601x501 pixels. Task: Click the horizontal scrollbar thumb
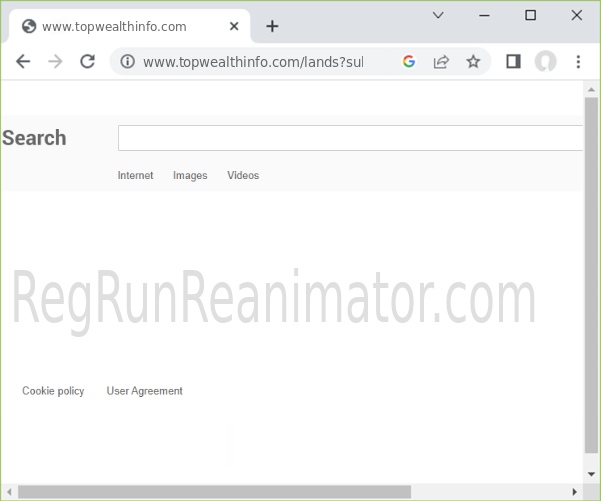coord(215,491)
